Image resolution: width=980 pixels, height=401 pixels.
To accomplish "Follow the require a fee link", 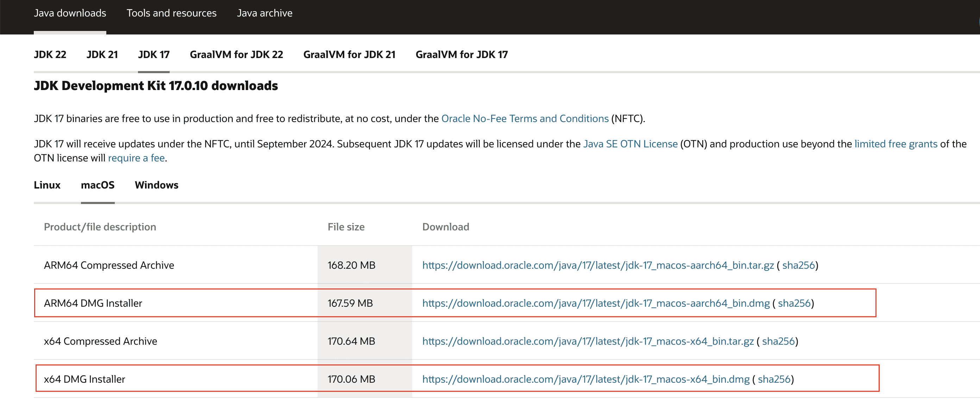I will pos(136,158).
